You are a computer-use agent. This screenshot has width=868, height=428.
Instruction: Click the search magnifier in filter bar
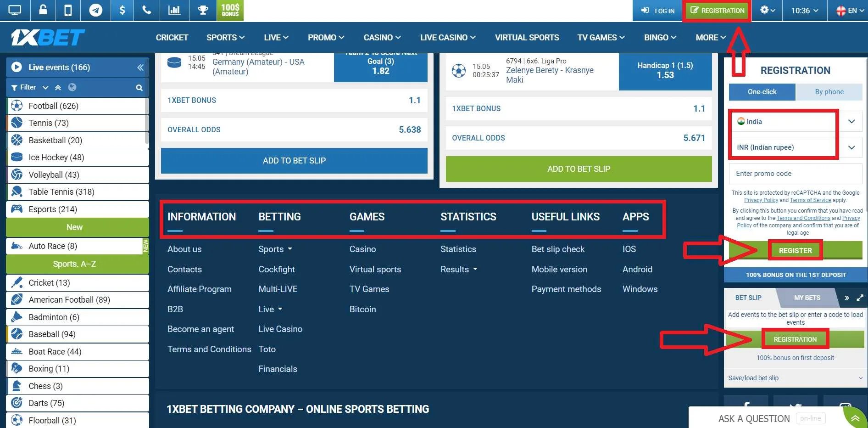(139, 88)
